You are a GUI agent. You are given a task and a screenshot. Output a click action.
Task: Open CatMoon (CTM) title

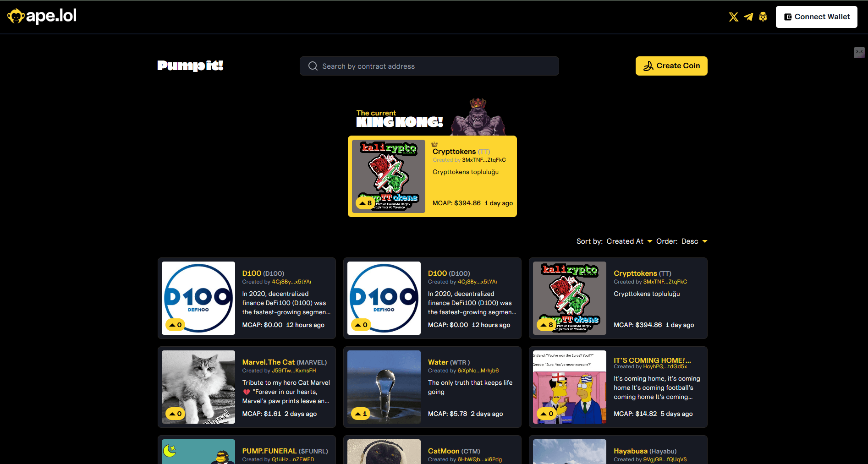point(454,451)
